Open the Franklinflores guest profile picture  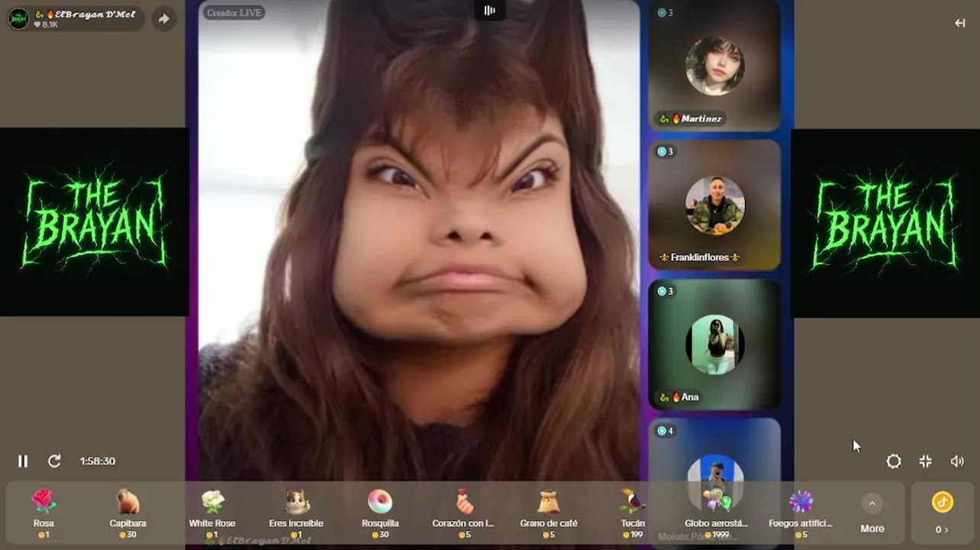click(715, 205)
